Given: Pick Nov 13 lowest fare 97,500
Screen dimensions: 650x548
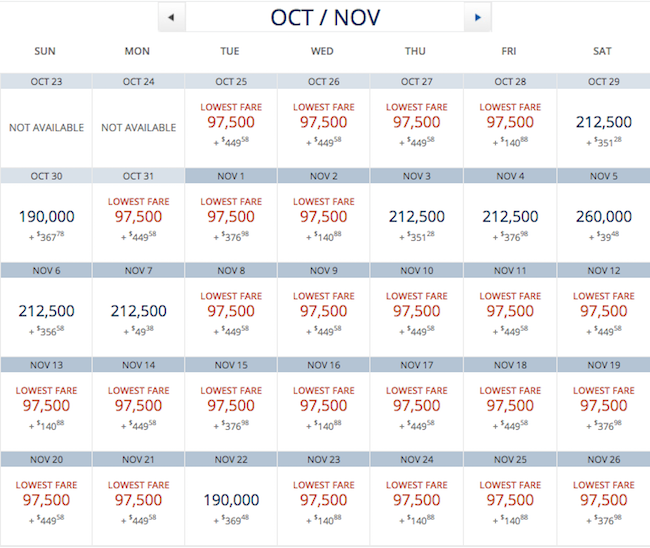Looking at the screenshot, I should coord(46,411).
